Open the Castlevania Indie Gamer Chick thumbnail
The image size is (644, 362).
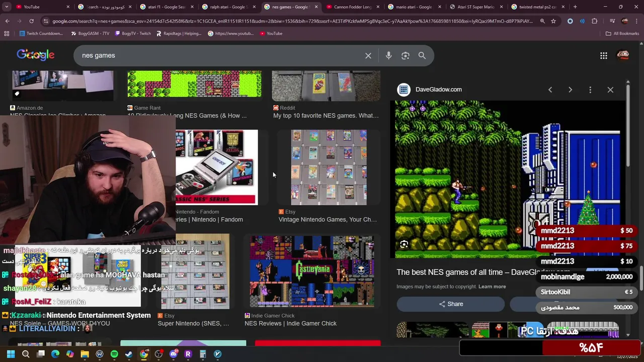(x=312, y=271)
